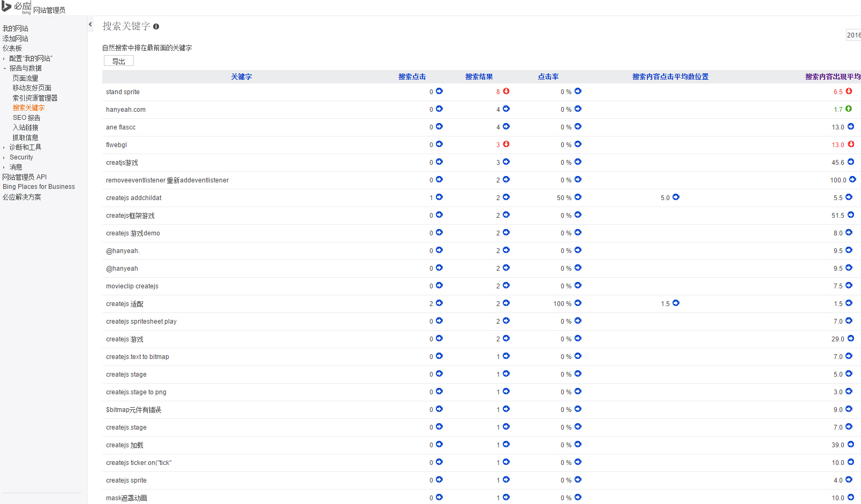This screenshot has height=504, width=861.
Task: Click the date field showing 2016
Action: [854, 35]
